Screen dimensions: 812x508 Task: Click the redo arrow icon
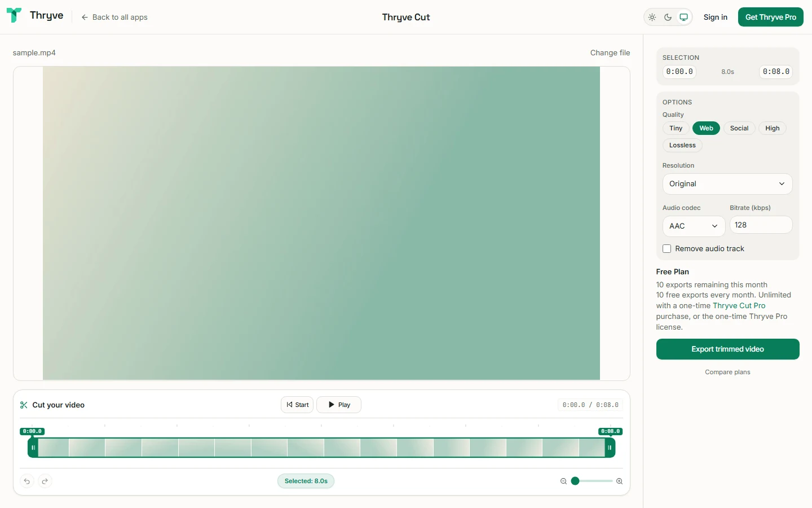coord(45,481)
